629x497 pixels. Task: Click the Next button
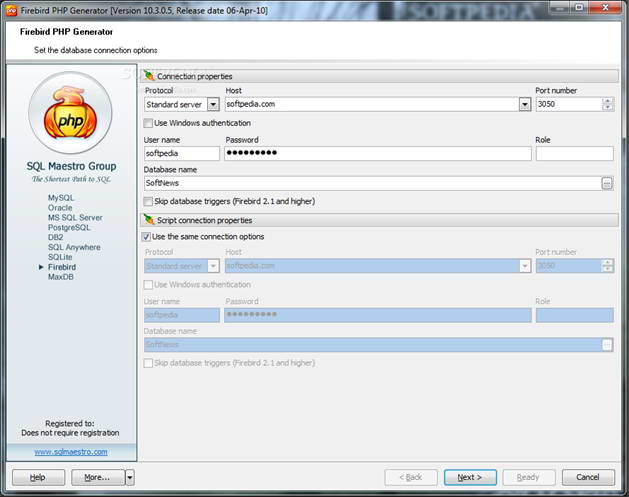click(x=470, y=477)
